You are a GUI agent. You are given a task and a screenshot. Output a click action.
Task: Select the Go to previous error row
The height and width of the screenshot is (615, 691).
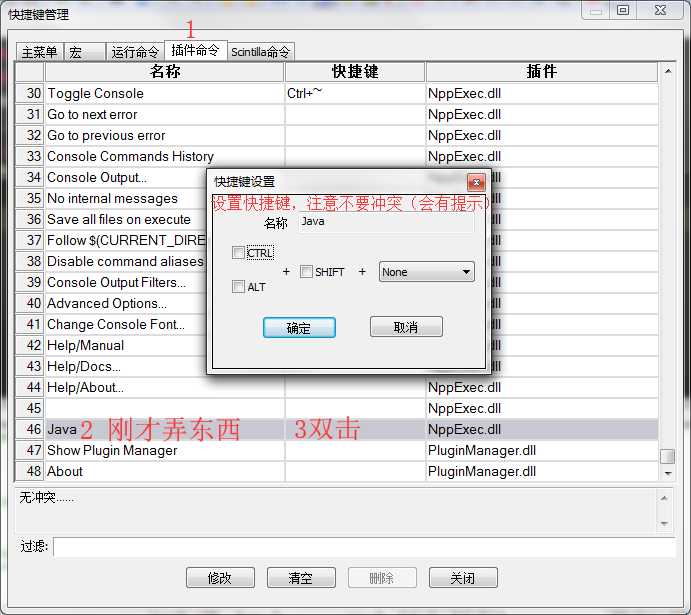tap(337, 135)
